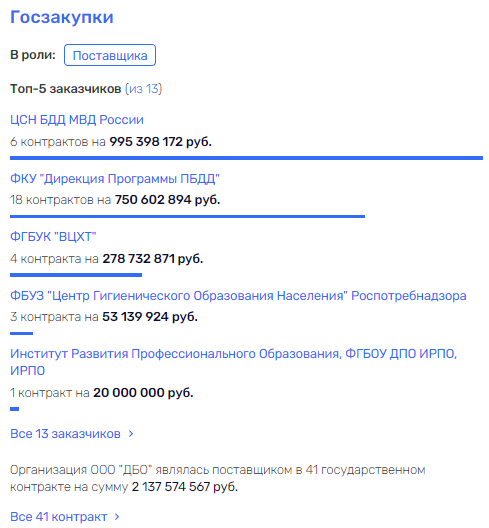Open the Госзакупки section heading

(x=62, y=17)
